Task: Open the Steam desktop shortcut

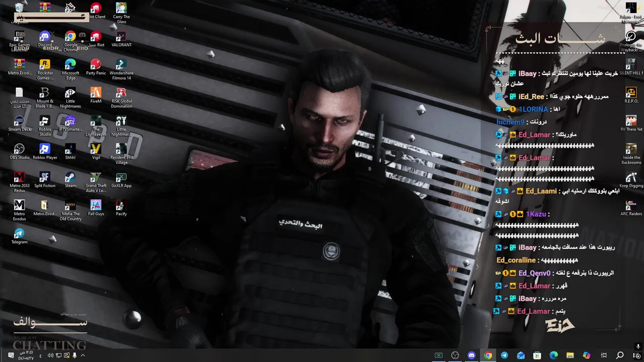Action: tap(70, 180)
